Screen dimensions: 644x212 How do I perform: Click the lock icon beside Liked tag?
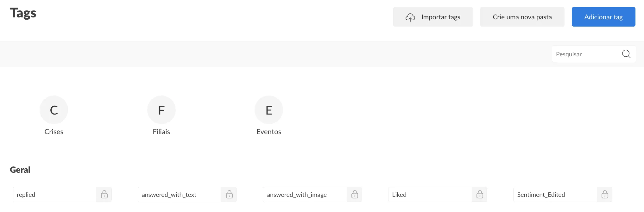[x=480, y=194]
